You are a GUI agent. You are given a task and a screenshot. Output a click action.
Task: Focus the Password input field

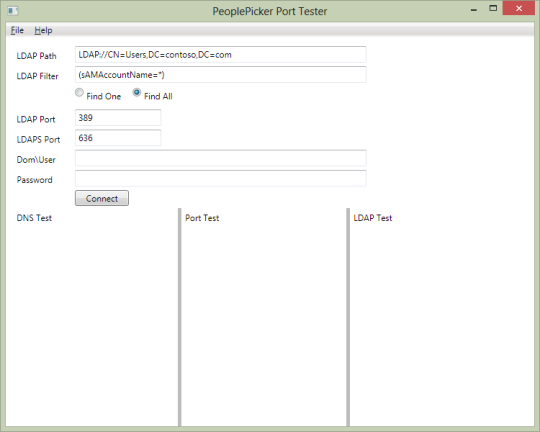220,178
